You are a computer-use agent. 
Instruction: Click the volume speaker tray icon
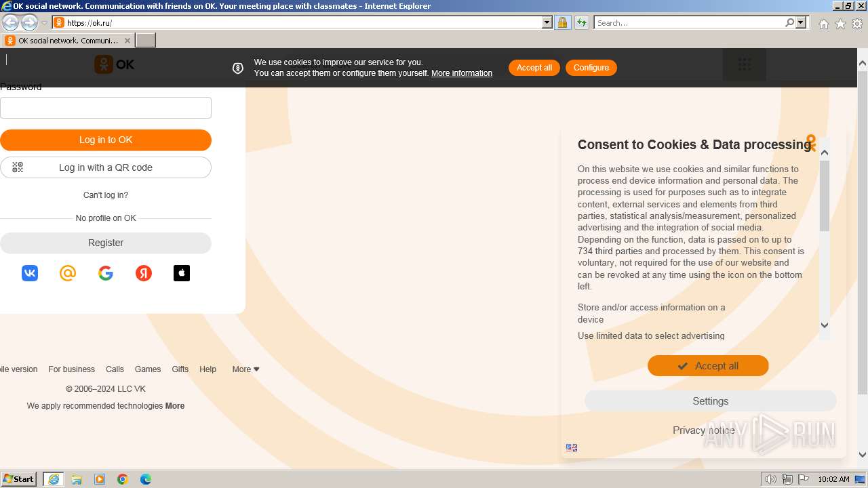tap(771, 479)
